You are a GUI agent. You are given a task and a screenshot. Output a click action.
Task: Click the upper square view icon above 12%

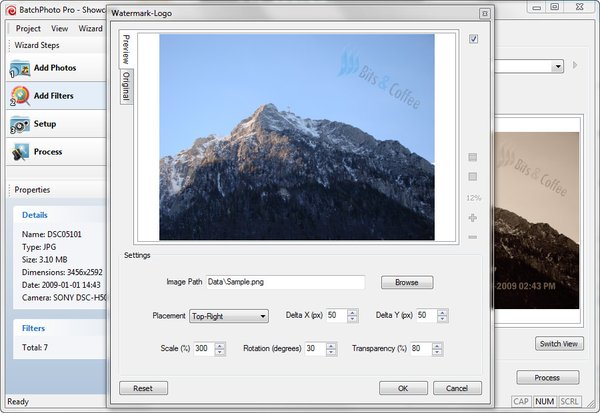coord(473,157)
